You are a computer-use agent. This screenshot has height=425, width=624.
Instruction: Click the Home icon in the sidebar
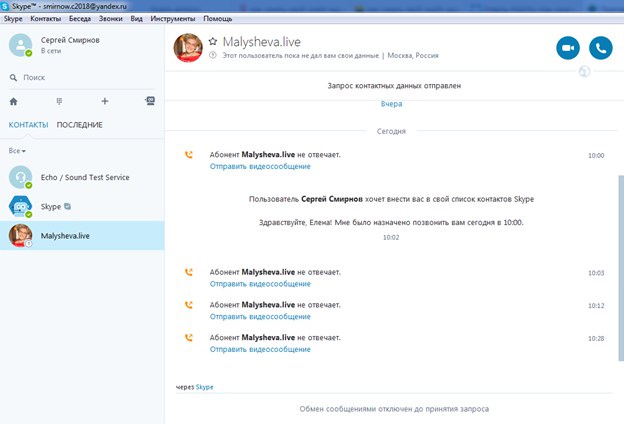coord(13,101)
